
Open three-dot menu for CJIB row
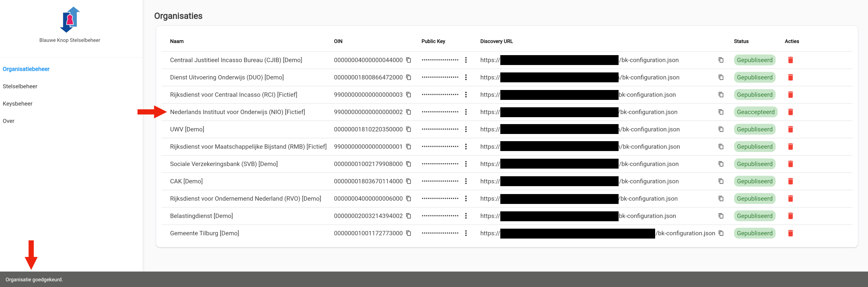[466, 60]
